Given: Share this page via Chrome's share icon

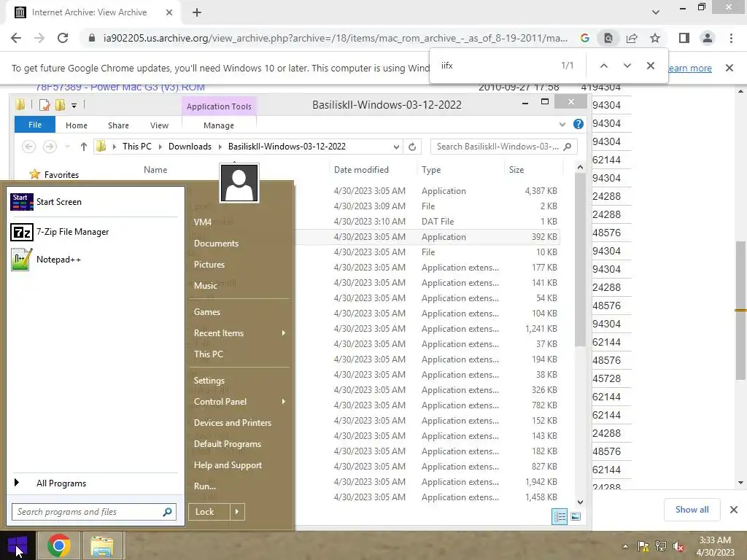Looking at the screenshot, I should [x=632, y=38].
